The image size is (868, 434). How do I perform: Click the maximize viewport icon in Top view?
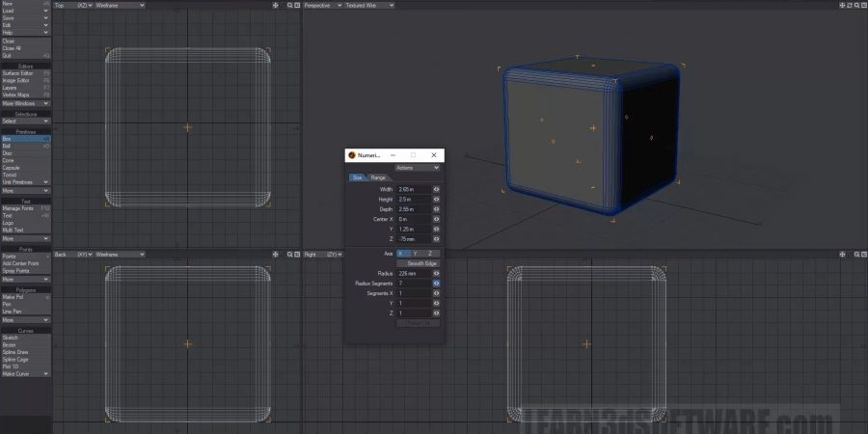(298, 6)
